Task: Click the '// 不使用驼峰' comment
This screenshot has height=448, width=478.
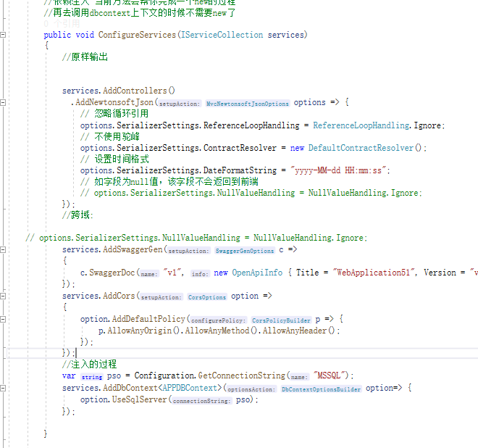Action: tap(110, 136)
